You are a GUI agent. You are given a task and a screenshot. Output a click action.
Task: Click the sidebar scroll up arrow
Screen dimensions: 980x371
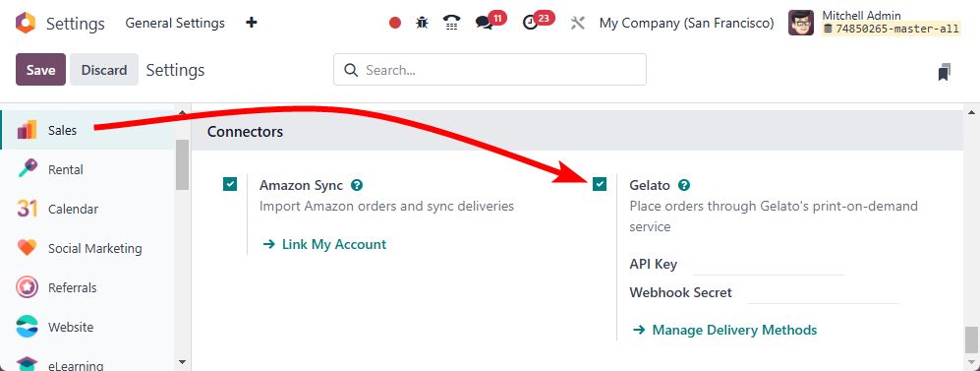point(182,113)
